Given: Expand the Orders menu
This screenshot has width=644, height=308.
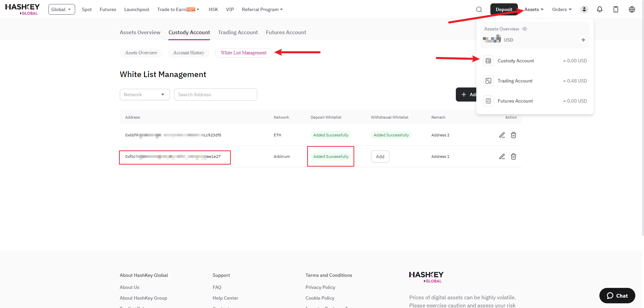Looking at the screenshot, I should 562,9.
